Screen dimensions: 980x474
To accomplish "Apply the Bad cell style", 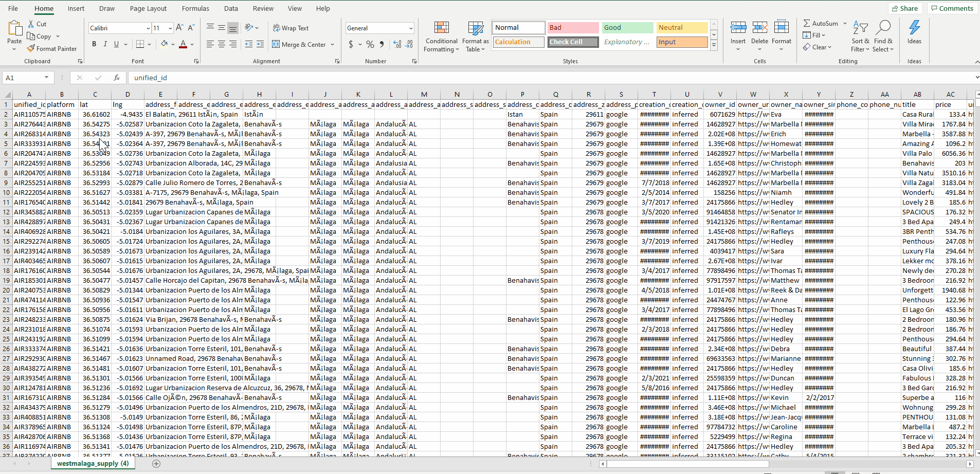I will (573, 28).
